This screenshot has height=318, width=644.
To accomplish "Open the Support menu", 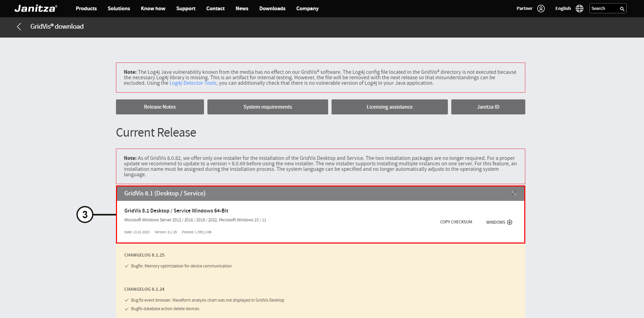I will [186, 9].
